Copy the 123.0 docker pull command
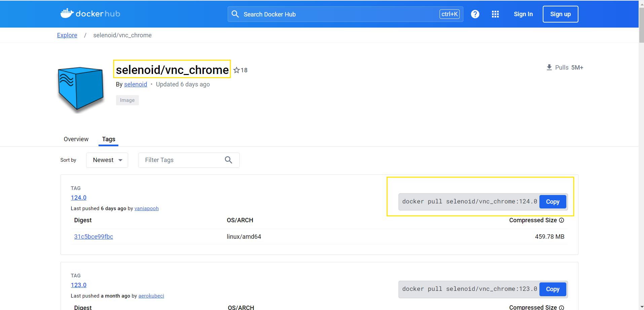This screenshot has width=644, height=310. pos(553,289)
